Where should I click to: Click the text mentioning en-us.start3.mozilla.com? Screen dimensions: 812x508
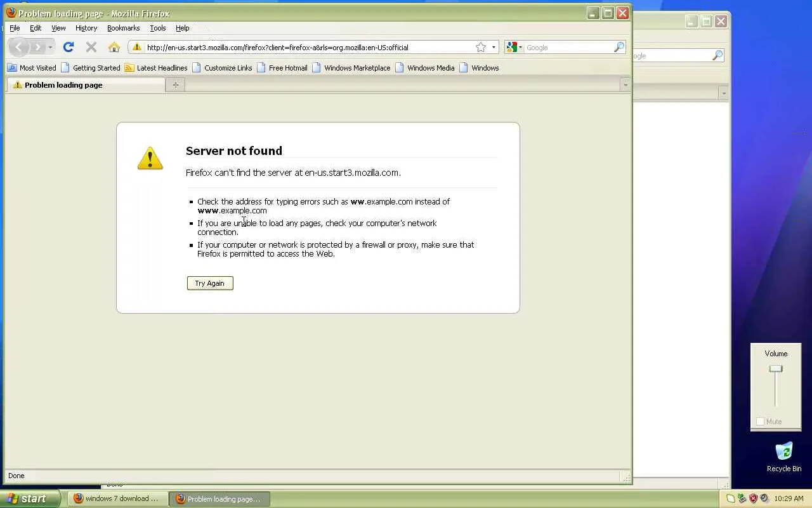coord(293,173)
